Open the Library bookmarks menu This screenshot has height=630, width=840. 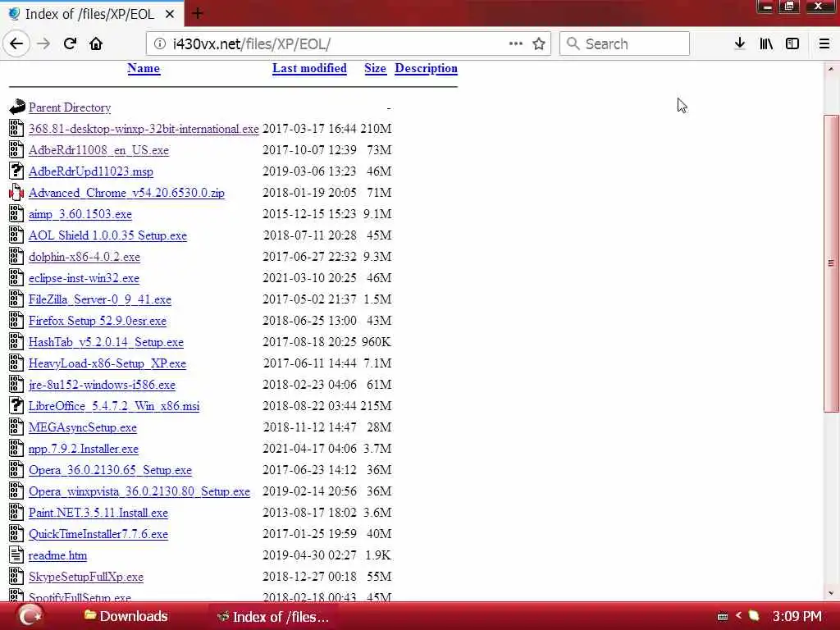[x=766, y=43]
